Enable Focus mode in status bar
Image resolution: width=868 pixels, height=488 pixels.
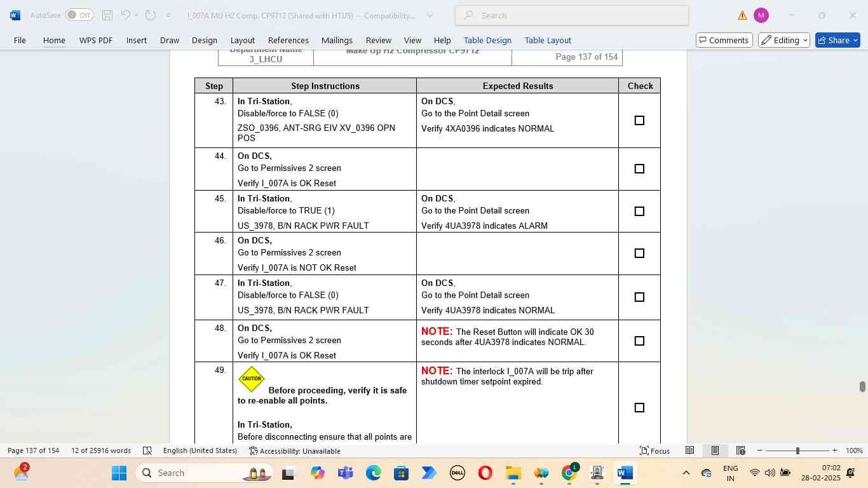coord(654,451)
